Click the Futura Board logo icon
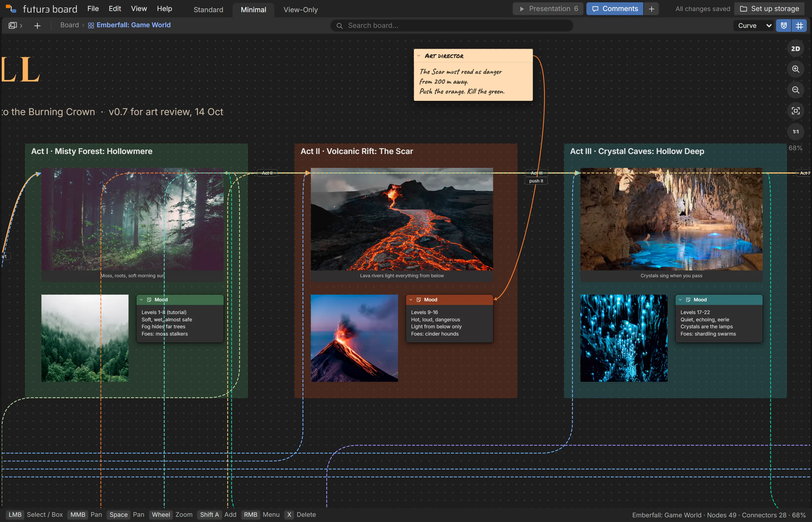 tap(11, 9)
